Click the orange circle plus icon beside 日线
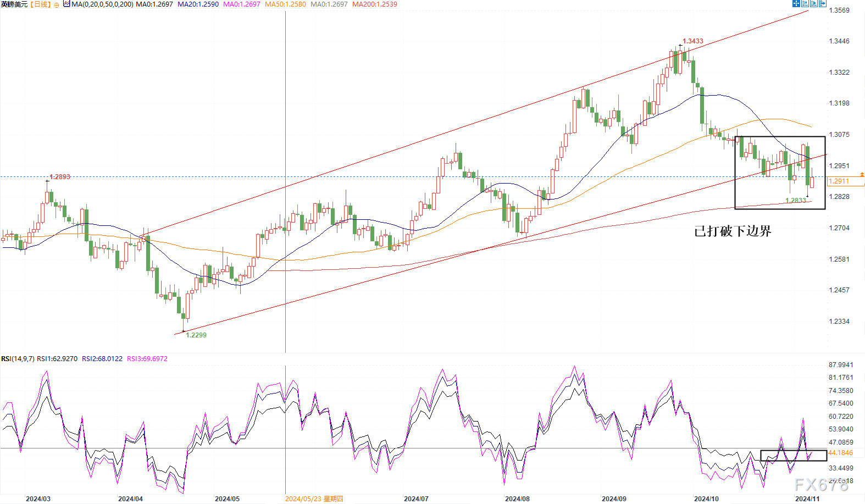The image size is (865, 504). (57, 5)
